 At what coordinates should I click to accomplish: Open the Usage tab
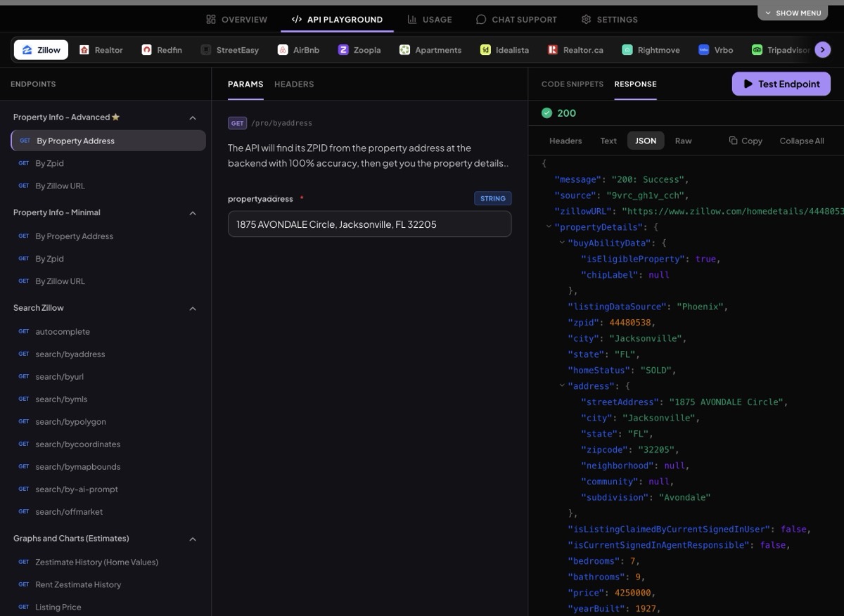coord(430,20)
